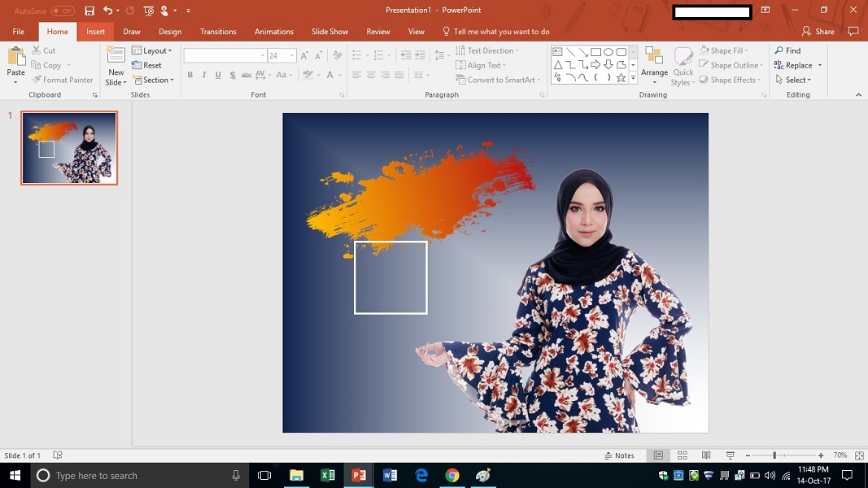Open the Section dropdown

coord(153,80)
